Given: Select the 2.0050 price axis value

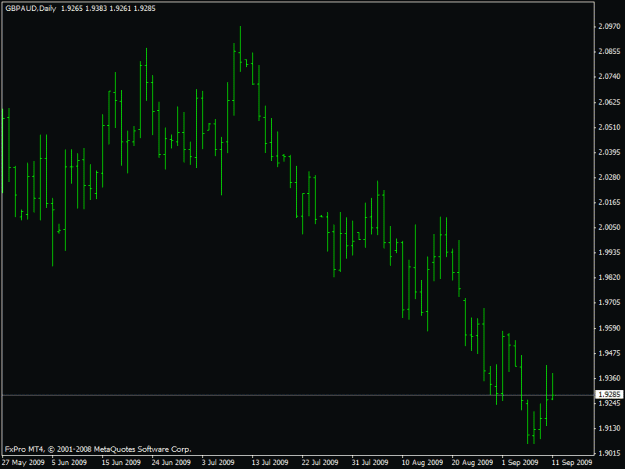Looking at the screenshot, I should (609, 227).
